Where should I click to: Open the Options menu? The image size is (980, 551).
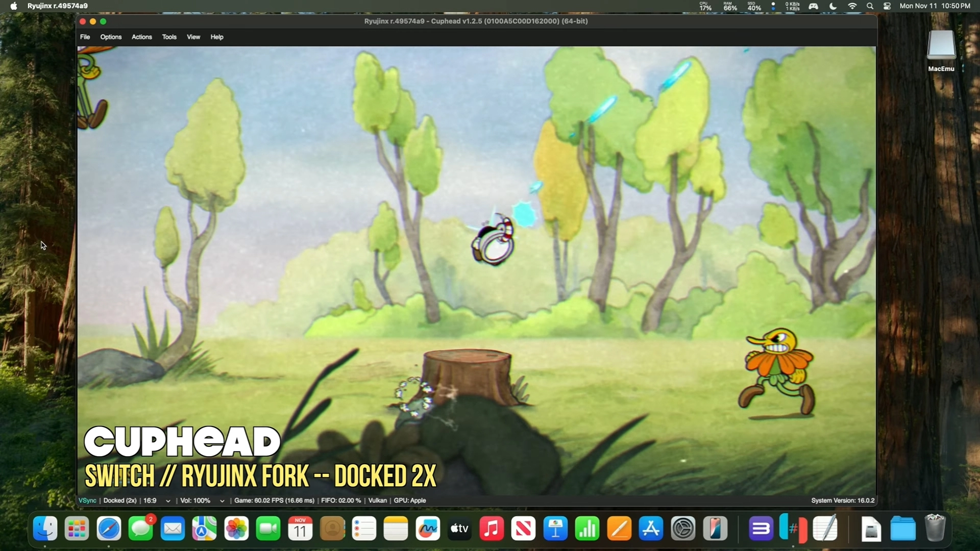click(x=111, y=37)
